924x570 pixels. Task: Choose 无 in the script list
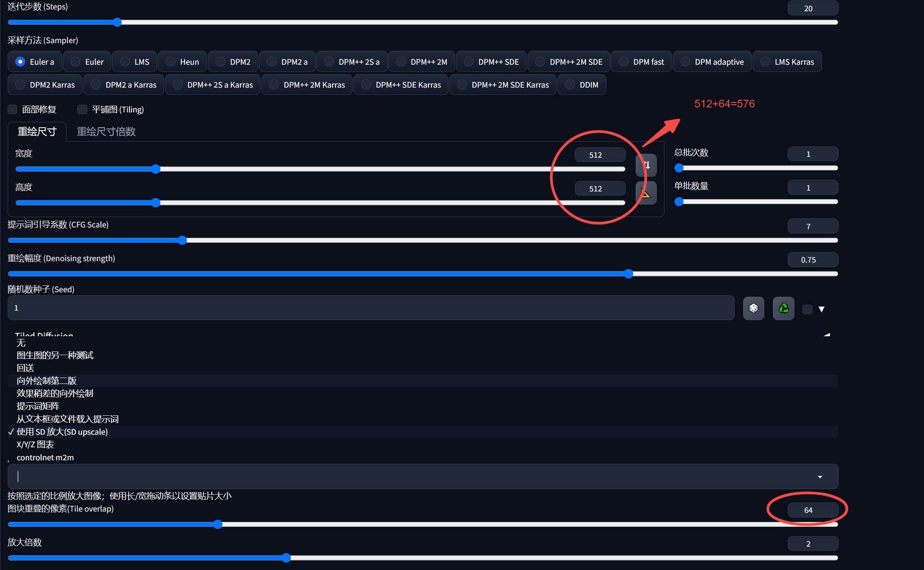point(423,343)
